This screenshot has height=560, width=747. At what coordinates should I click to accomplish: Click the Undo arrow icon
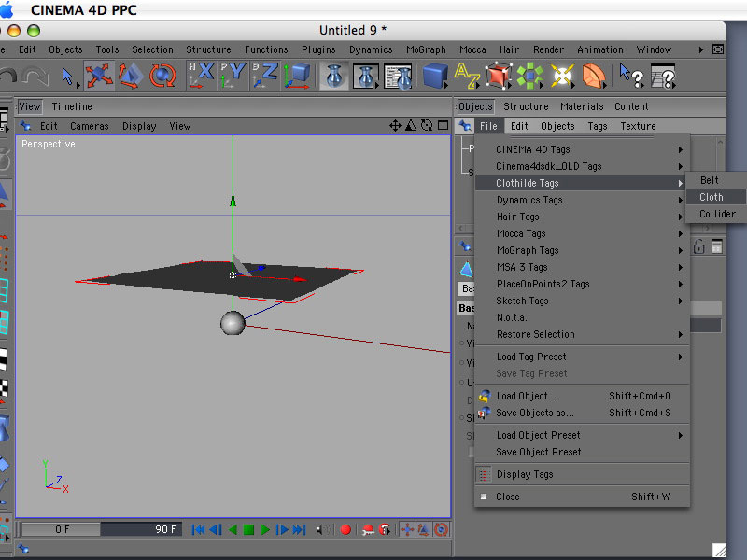pyautogui.click(x=9, y=75)
